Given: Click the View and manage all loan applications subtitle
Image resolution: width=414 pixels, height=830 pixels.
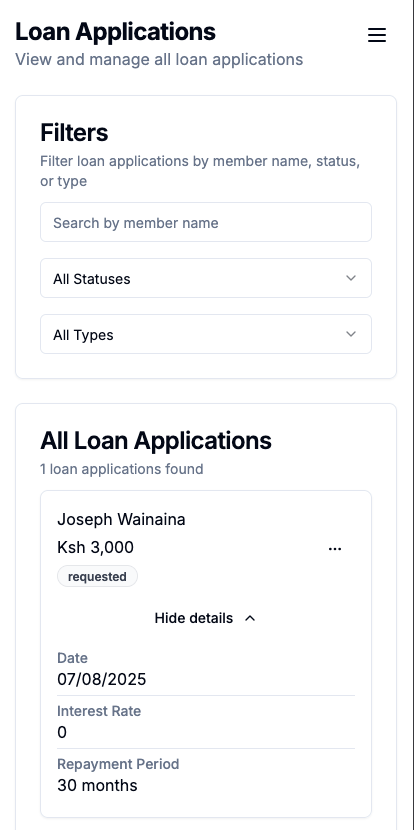Looking at the screenshot, I should tap(159, 59).
